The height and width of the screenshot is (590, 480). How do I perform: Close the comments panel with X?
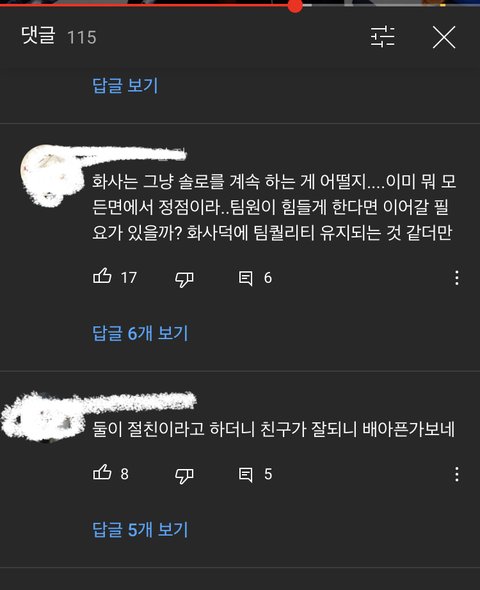click(x=444, y=37)
